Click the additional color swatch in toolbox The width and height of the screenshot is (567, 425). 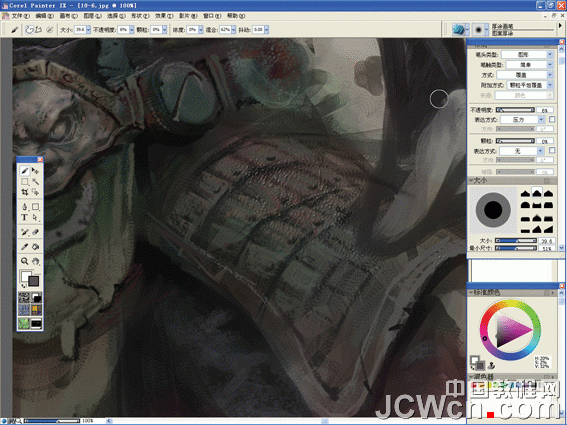point(34,281)
